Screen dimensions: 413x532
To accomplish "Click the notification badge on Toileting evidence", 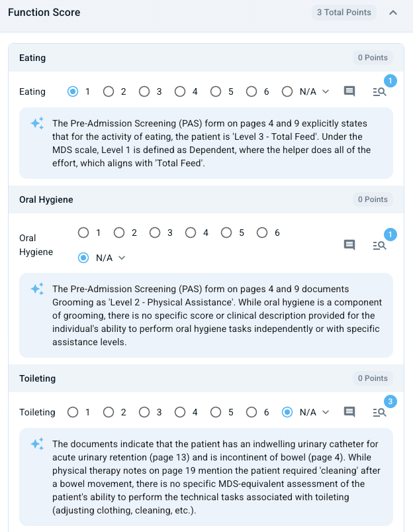I will [x=390, y=401].
